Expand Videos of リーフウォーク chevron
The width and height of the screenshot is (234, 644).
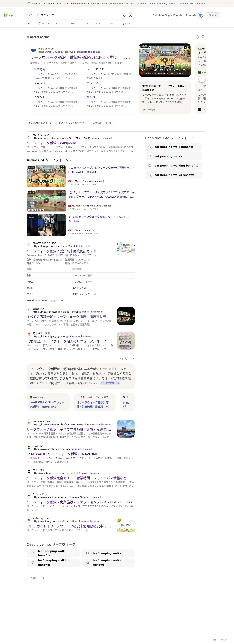point(70,160)
